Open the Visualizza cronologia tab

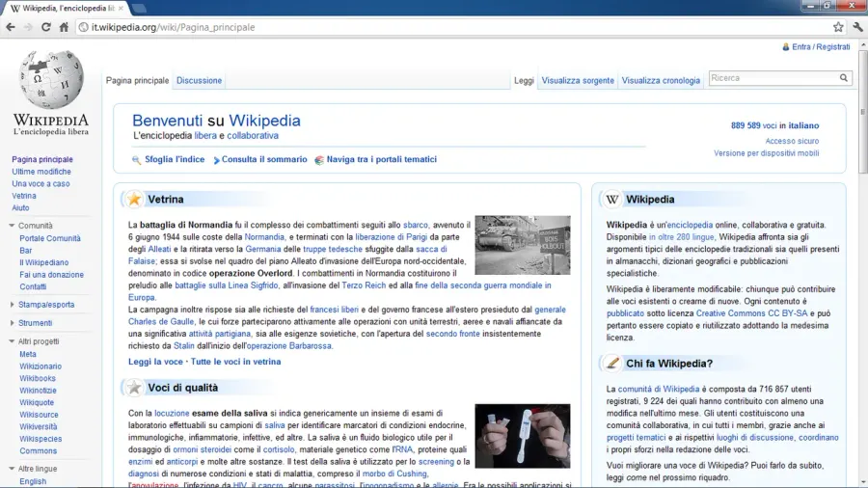(x=661, y=80)
